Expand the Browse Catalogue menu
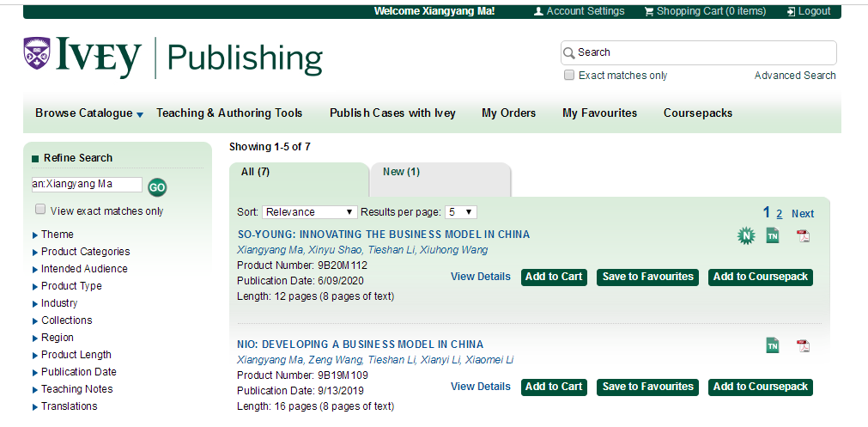 89,113
